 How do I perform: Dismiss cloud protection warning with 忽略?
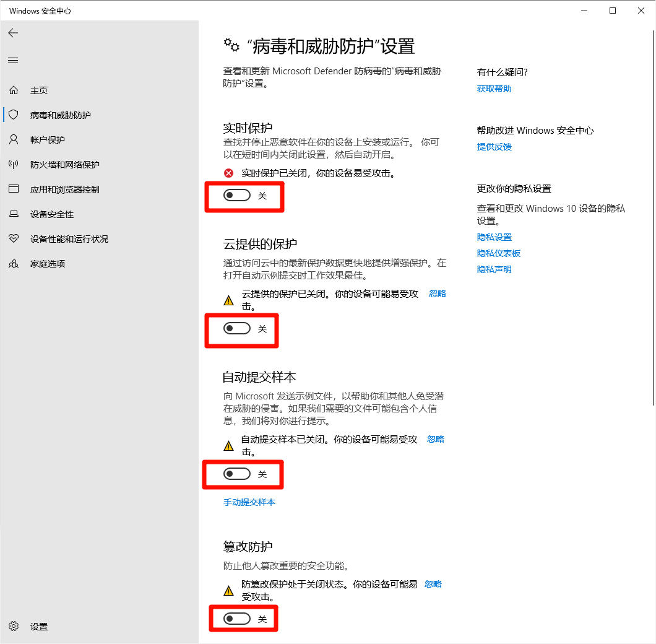click(x=438, y=294)
